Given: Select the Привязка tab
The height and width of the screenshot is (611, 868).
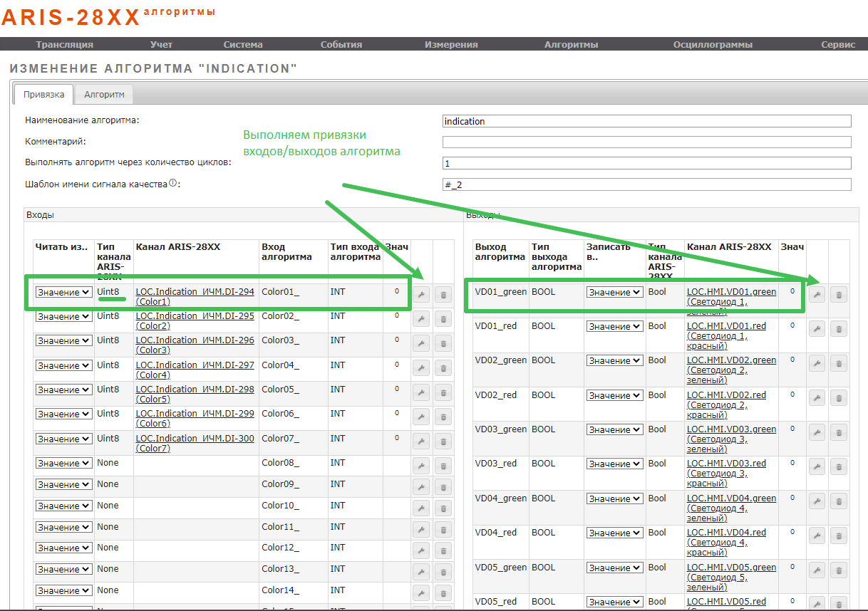Looking at the screenshot, I should coord(43,94).
